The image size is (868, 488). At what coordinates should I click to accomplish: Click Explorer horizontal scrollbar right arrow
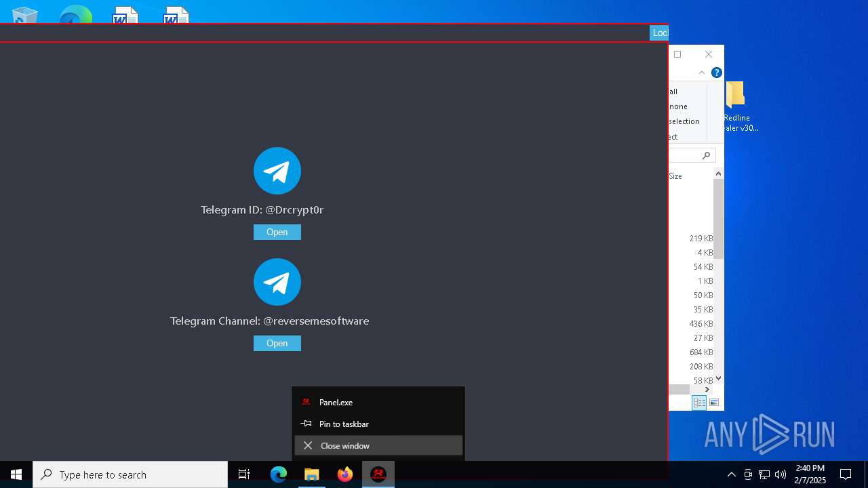(707, 390)
